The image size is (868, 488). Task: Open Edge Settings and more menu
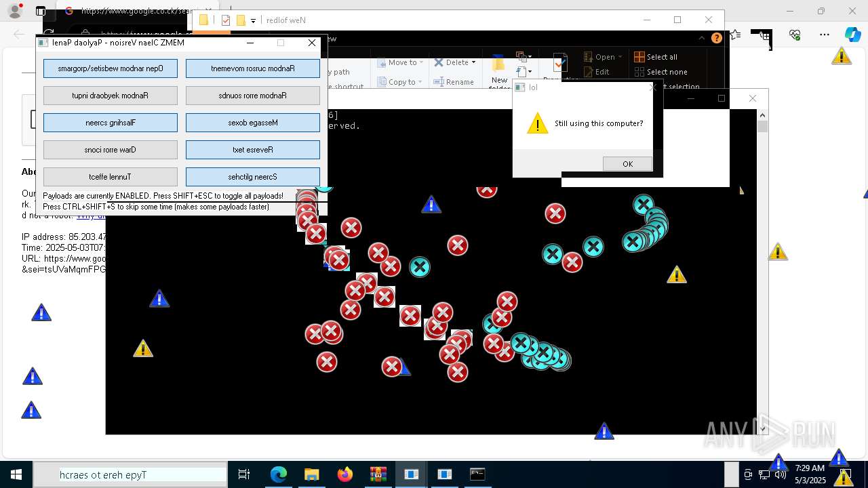[x=825, y=35]
